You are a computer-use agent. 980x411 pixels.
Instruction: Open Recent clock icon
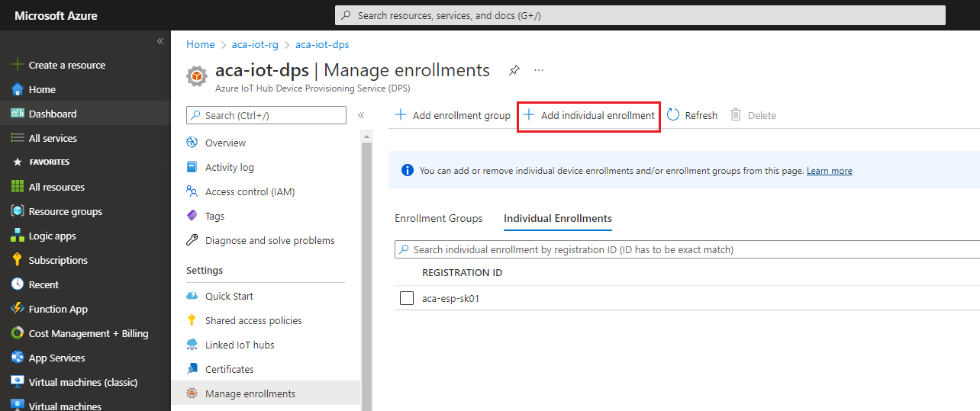pos(18,284)
